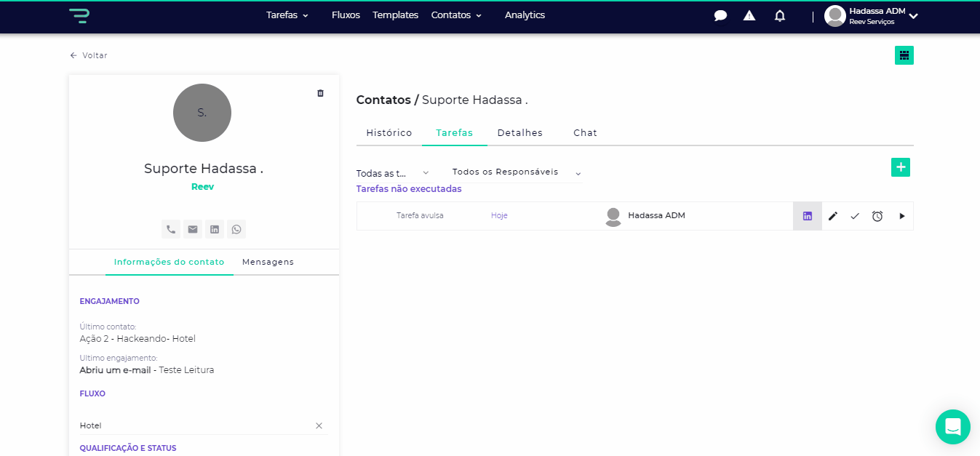The image size is (980, 456).
Task: Remove Hotel flow using the X button
Action: tap(319, 425)
